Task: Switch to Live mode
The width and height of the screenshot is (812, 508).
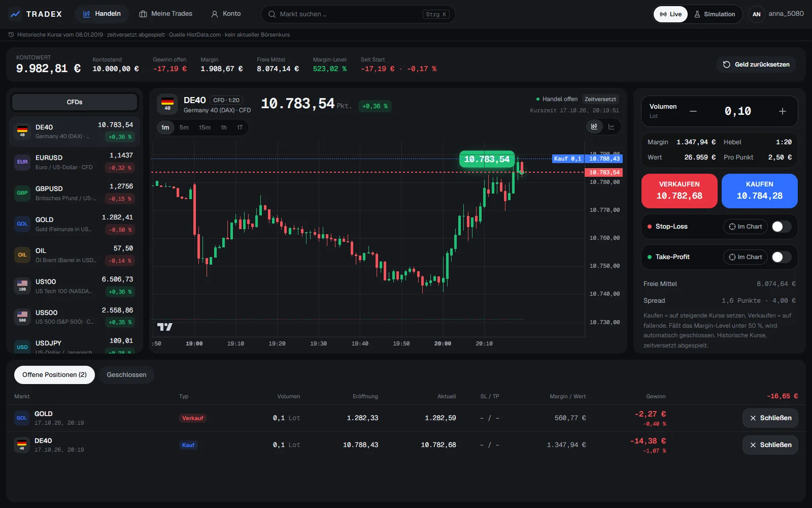Action: pos(670,14)
